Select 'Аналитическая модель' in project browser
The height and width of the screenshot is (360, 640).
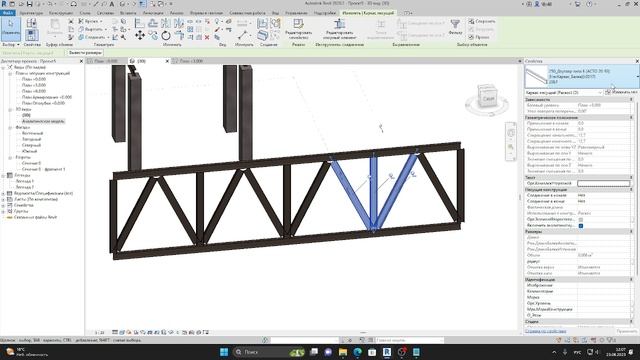pos(43,121)
